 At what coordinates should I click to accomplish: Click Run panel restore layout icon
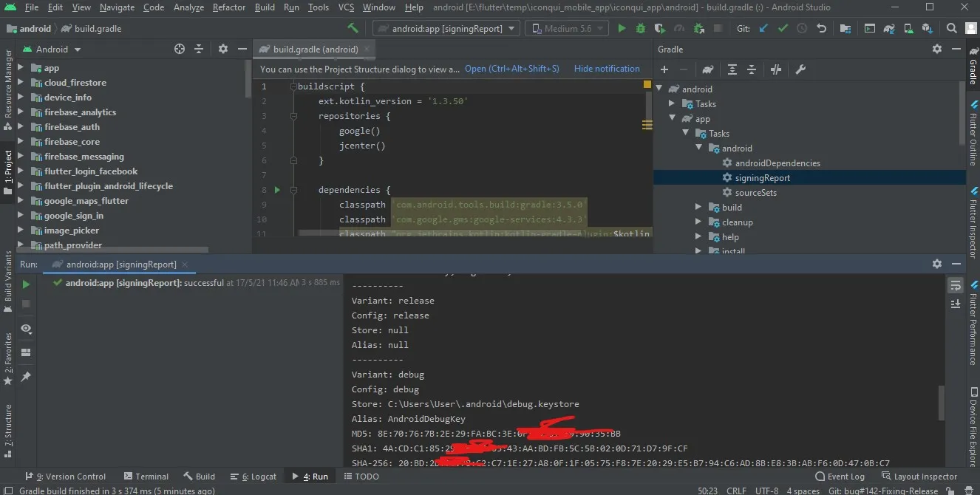pyautogui.click(x=26, y=352)
